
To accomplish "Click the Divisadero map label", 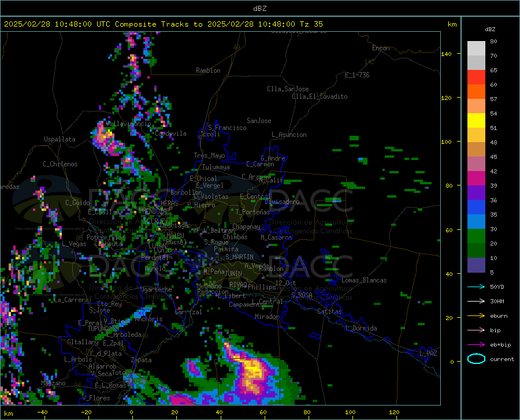I will point(282,202).
